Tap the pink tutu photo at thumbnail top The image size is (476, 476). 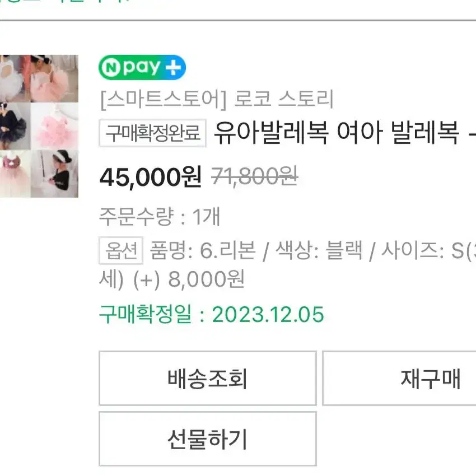click(x=54, y=78)
